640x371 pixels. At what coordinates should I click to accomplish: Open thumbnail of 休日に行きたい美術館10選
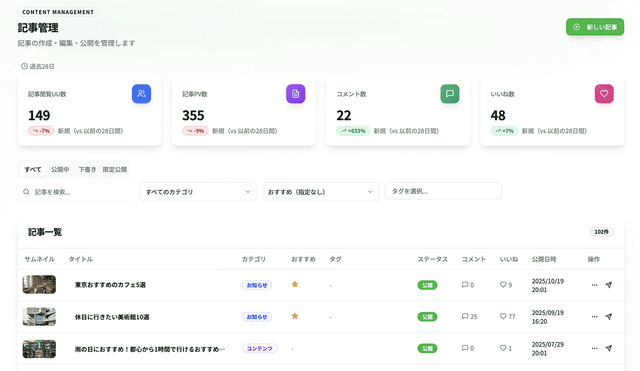pos(39,317)
